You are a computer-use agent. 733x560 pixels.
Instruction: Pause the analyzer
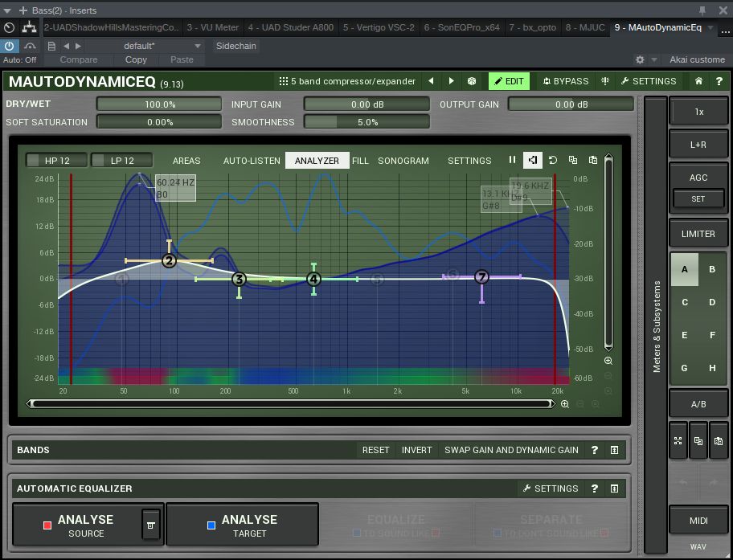point(512,160)
